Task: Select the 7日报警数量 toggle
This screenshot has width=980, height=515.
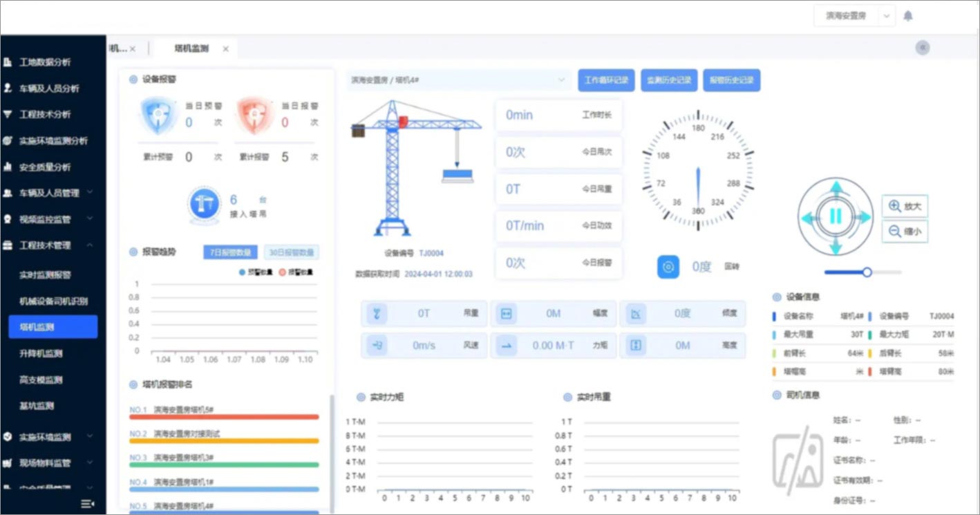Action: (230, 252)
